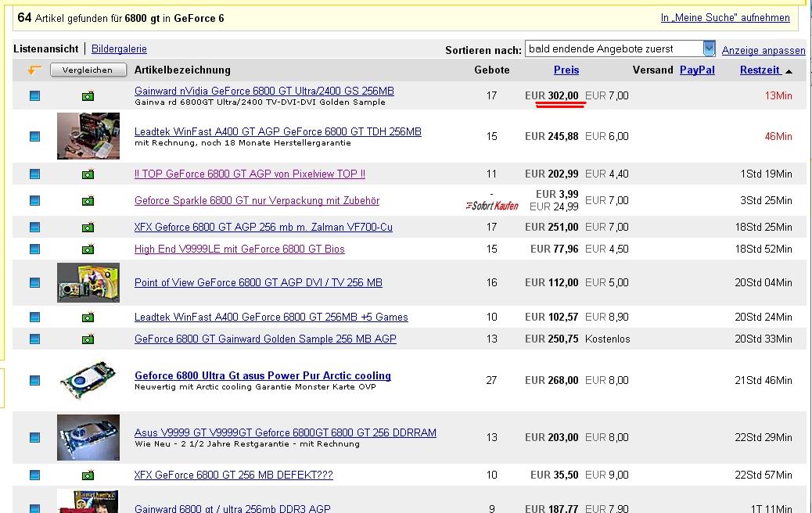Open Gainward 6800 gt / ultra 256mb DDR3 listing
This screenshot has width=812, height=513.
click(232, 508)
